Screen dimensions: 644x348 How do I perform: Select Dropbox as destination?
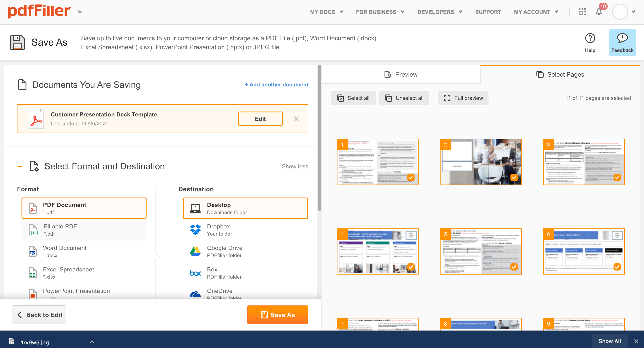(245, 230)
